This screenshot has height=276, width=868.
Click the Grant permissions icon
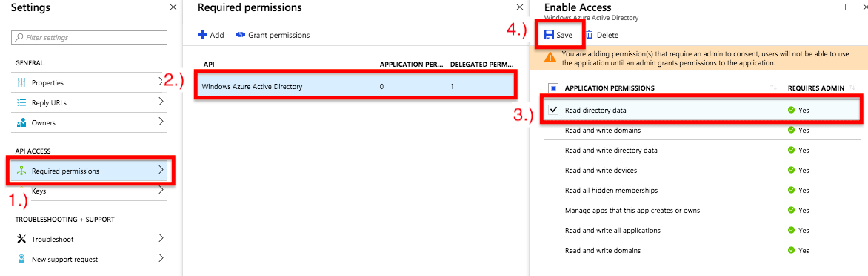pos(240,35)
